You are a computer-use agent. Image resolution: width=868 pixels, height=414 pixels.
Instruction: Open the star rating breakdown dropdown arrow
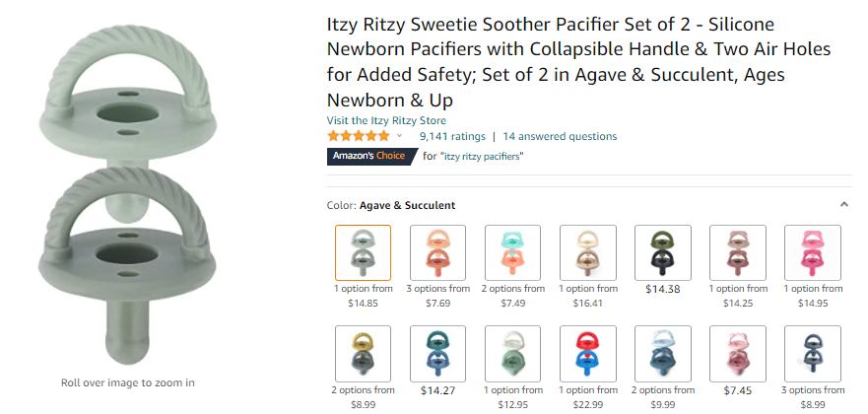click(399, 136)
